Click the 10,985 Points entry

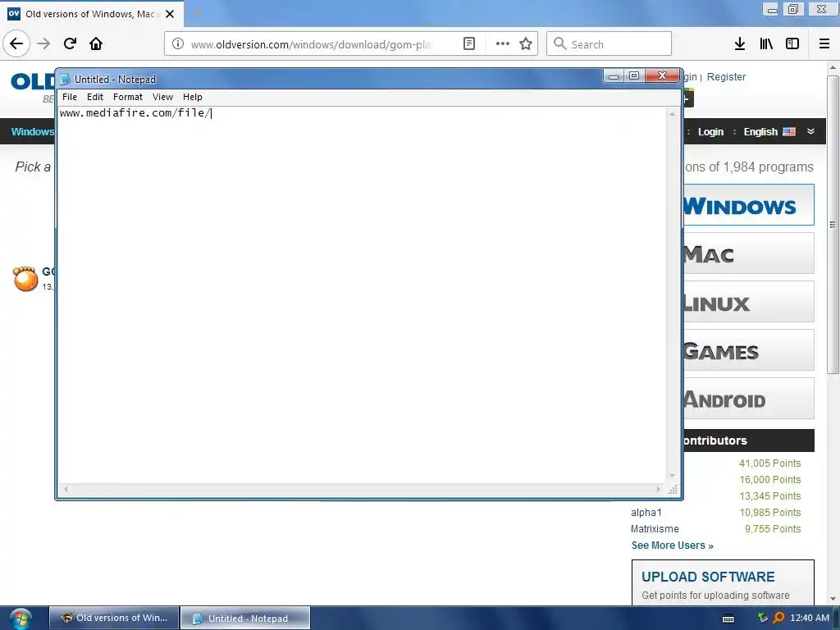coord(769,513)
